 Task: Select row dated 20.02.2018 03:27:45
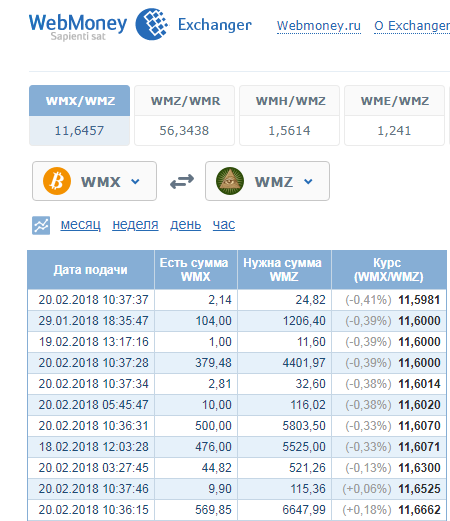pos(237,468)
